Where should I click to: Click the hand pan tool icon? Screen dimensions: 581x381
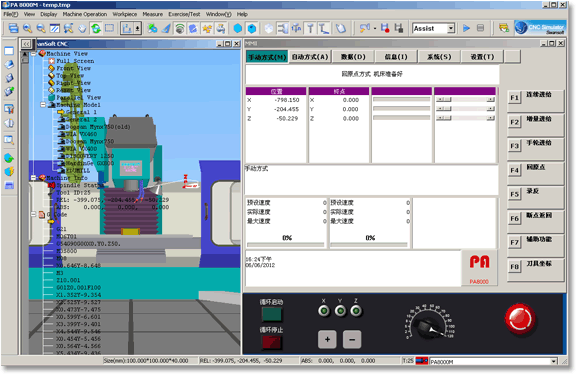click(82, 28)
